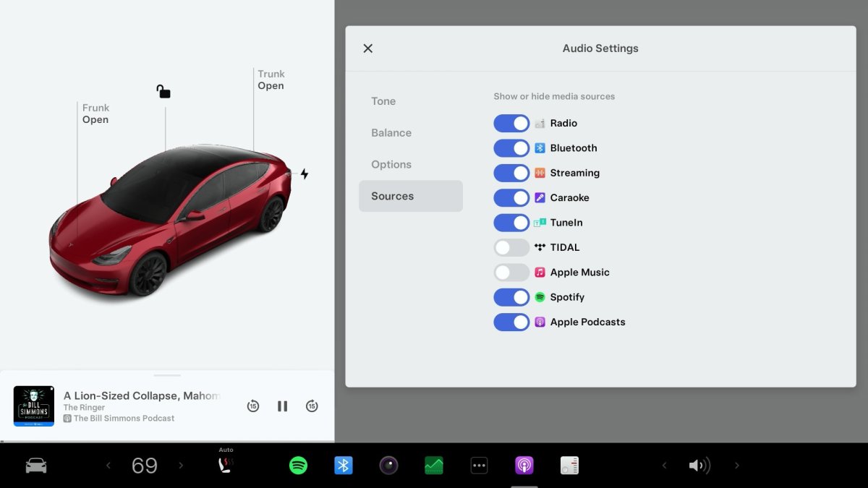Screen dimensions: 868x488
Task: Tap the car controls icon
Action: point(36,466)
